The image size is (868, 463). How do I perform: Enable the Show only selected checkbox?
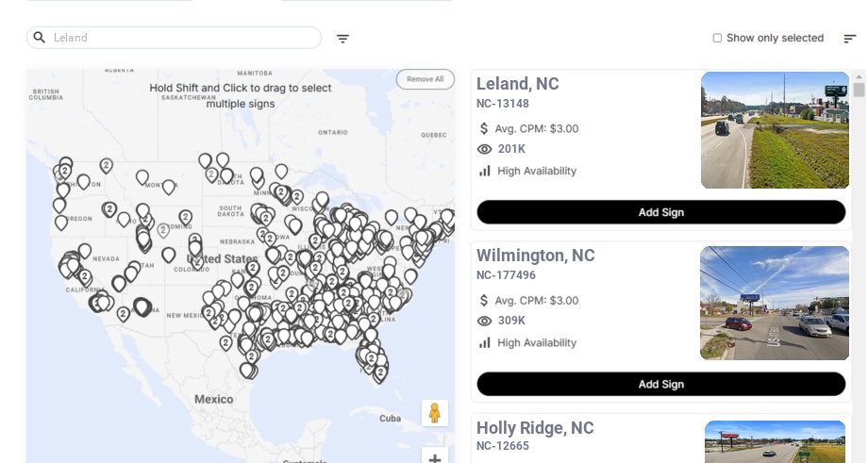pos(717,38)
